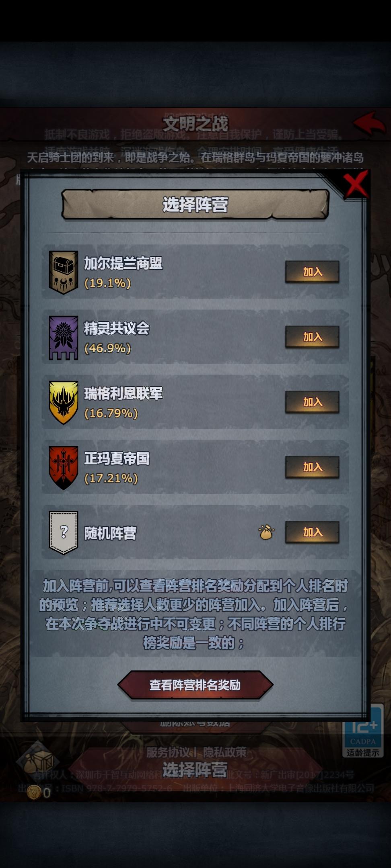
Task: Click the question mark random faction banner
Action: pos(63,533)
